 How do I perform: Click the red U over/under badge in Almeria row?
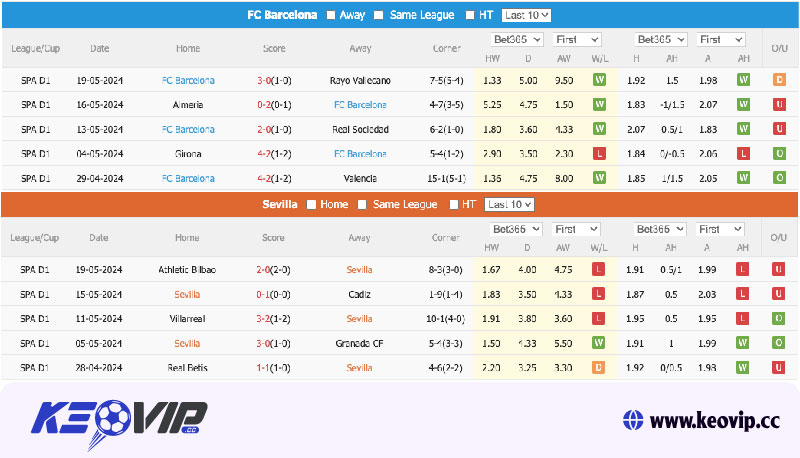(x=778, y=104)
